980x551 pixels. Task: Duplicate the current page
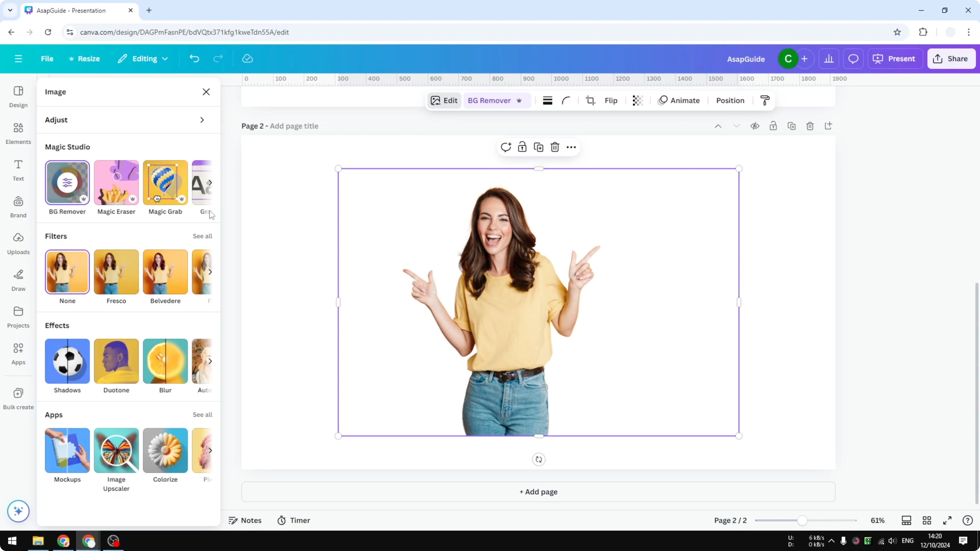tap(792, 126)
